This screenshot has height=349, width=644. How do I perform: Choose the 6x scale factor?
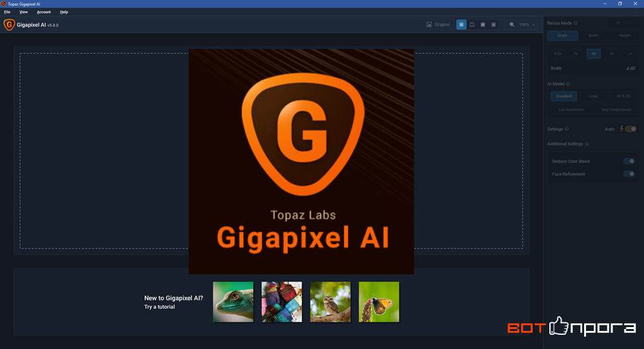(x=611, y=54)
